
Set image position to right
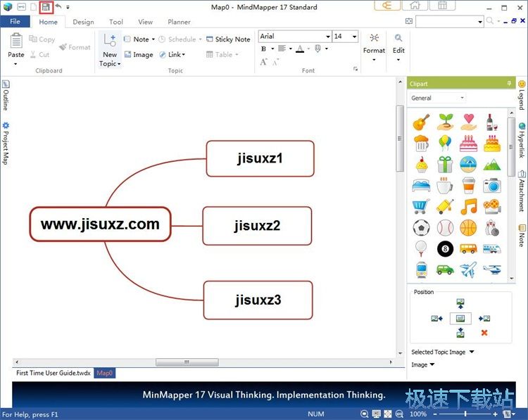[x=484, y=319]
